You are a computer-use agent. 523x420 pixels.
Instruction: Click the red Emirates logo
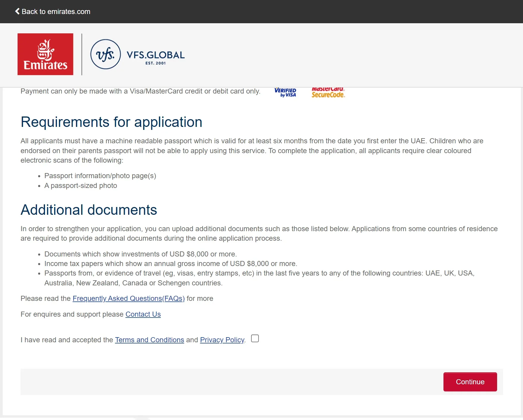tap(45, 54)
